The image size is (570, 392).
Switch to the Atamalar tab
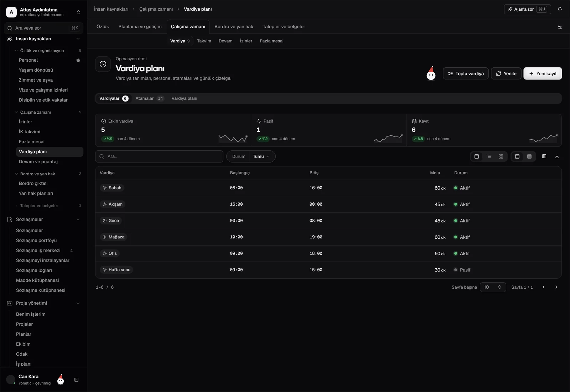(x=150, y=98)
